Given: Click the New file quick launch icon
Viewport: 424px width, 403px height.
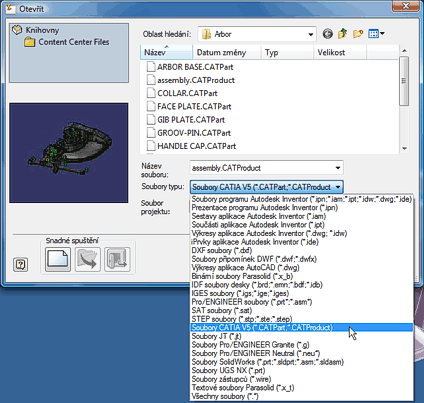Looking at the screenshot, I should pos(58,259).
